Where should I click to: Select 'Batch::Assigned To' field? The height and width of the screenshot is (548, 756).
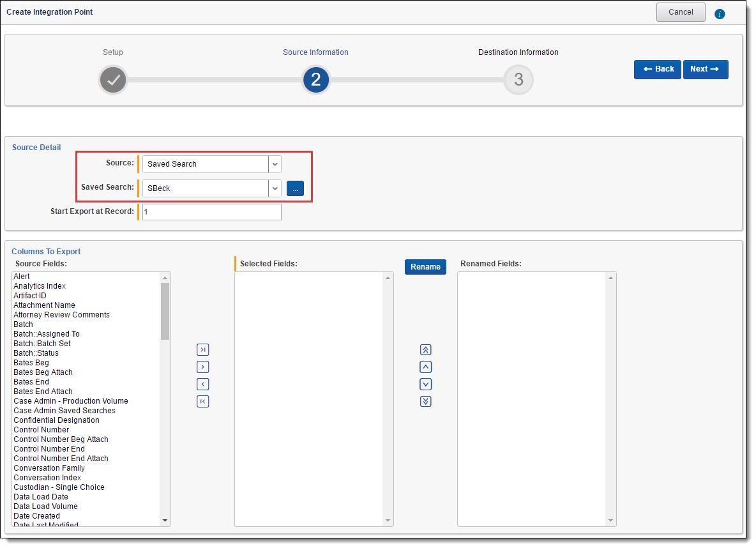tap(47, 334)
